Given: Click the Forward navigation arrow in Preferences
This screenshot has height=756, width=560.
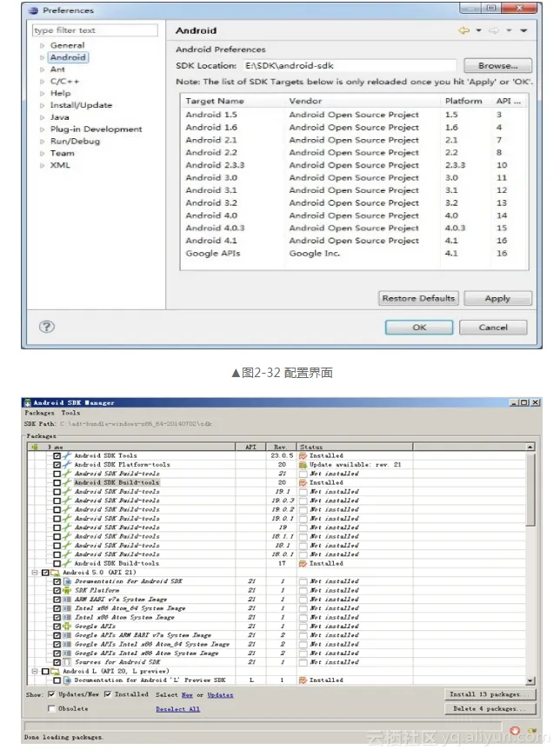Looking at the screenshot, I should coord(494,30).
